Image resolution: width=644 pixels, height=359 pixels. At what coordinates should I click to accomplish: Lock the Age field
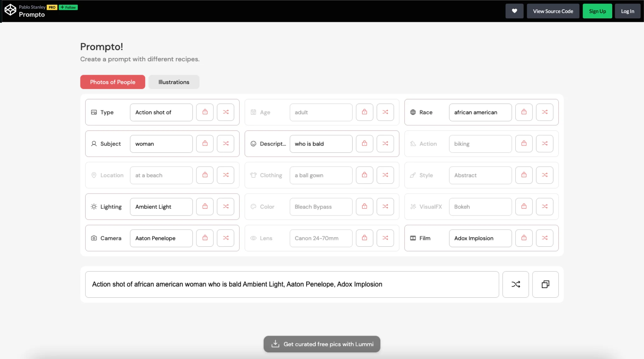click(x=364, y=112)
